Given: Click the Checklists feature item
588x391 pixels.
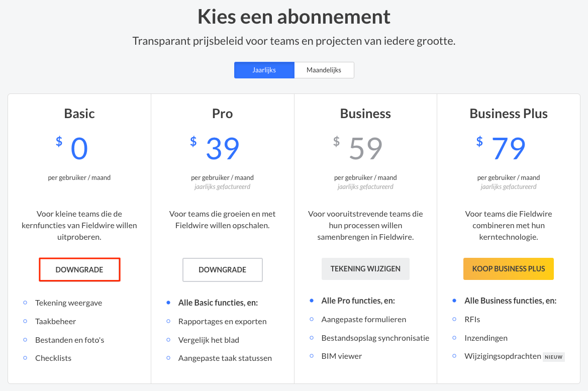Looking at the screenshot, I should (53, 358).
